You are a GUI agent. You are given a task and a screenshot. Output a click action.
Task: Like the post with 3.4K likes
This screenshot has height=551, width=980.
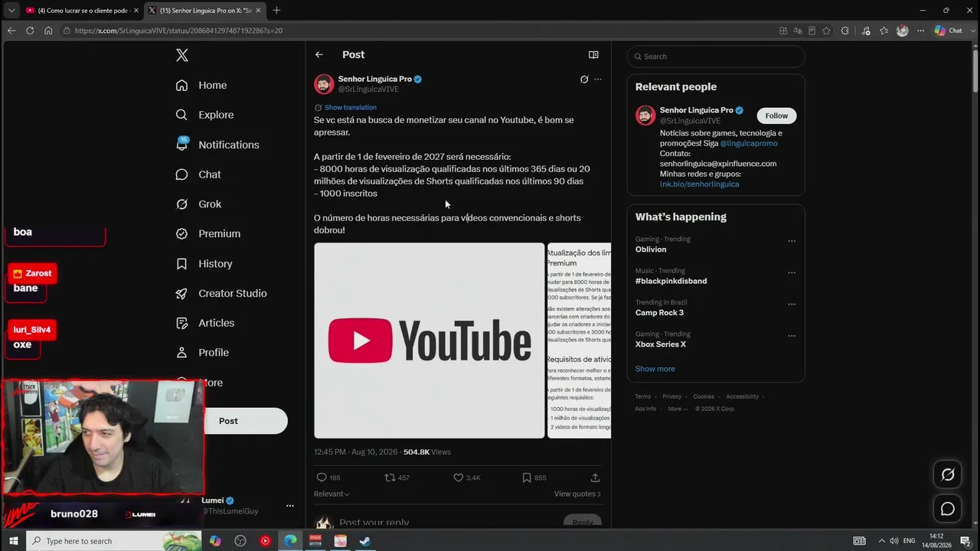(x=458, y=478)
